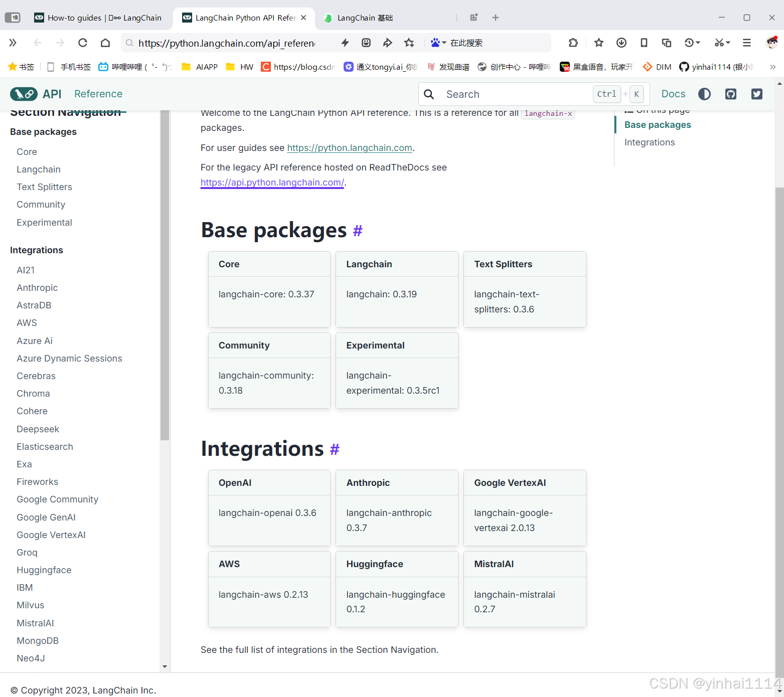Screen dimensions: 784x697
Task: Follow the https://api.python.langchain.com/ link
Action: pyautogui.click(x=272, y=183)
